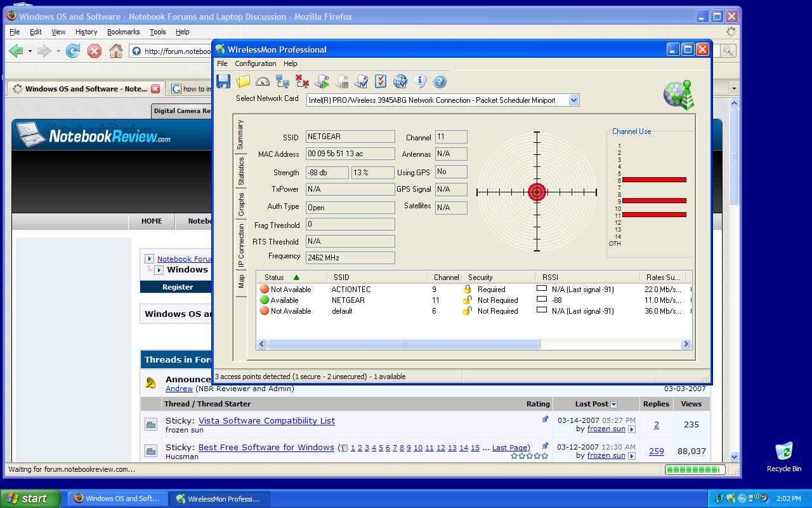Expand the Windows breadcrumb node
This screenshot has height=508, width=812.
(x=159, y=270)
